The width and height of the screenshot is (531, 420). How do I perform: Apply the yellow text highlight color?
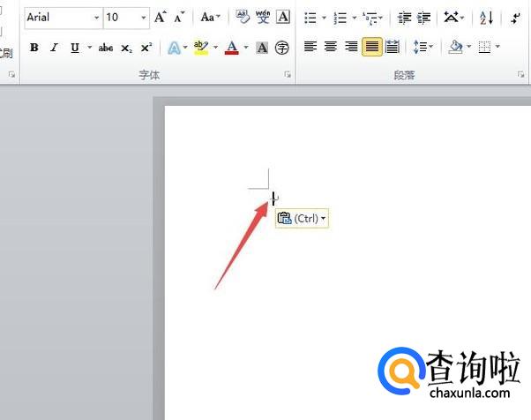[200, 48]
